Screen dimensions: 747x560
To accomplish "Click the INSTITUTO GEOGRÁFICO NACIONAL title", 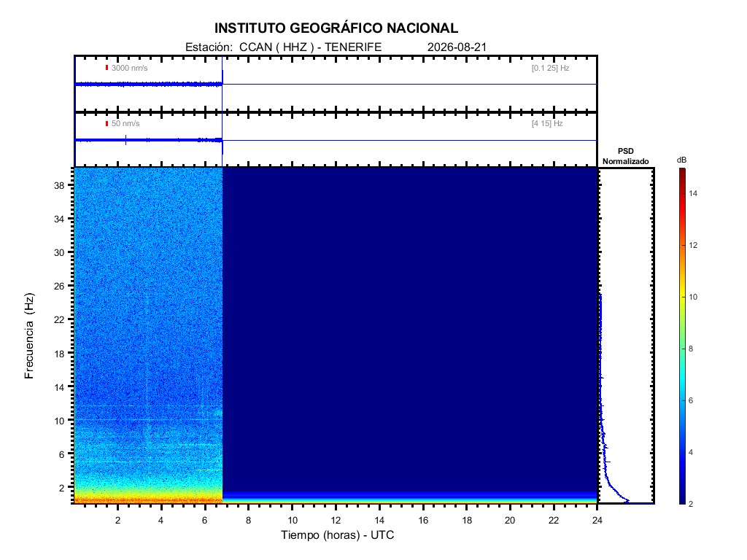I will (336, 28).
